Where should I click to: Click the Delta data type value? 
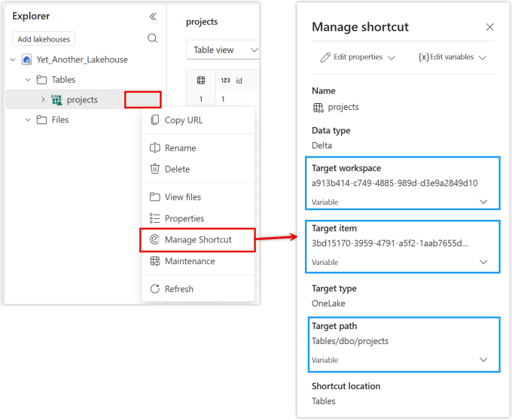tap(322, 145)
